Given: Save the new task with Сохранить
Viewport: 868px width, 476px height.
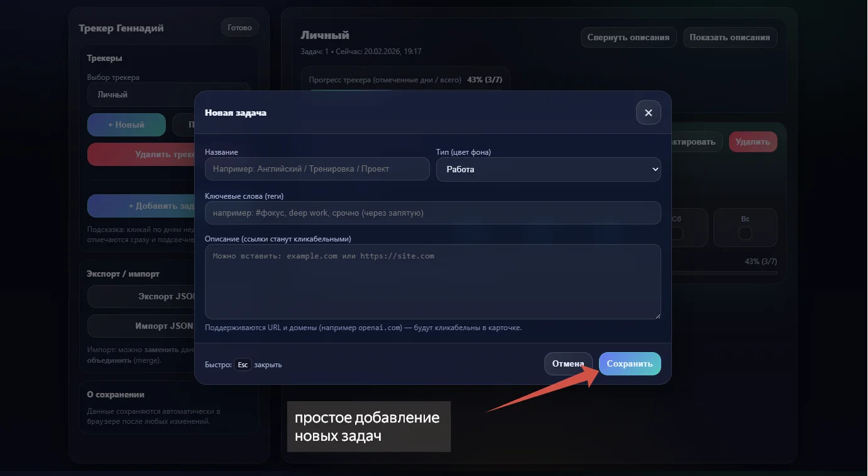Looking at the screenshot, I should (630, 364).
